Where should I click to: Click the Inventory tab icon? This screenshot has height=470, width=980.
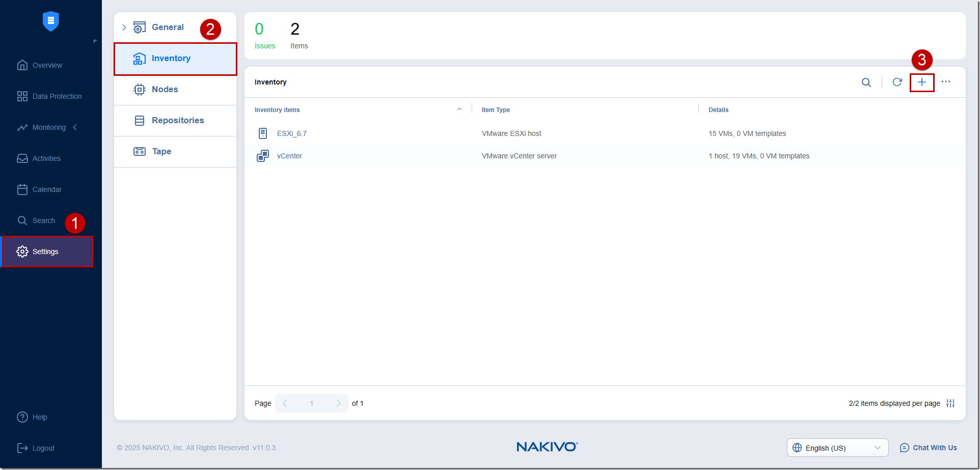click(139, 59)
